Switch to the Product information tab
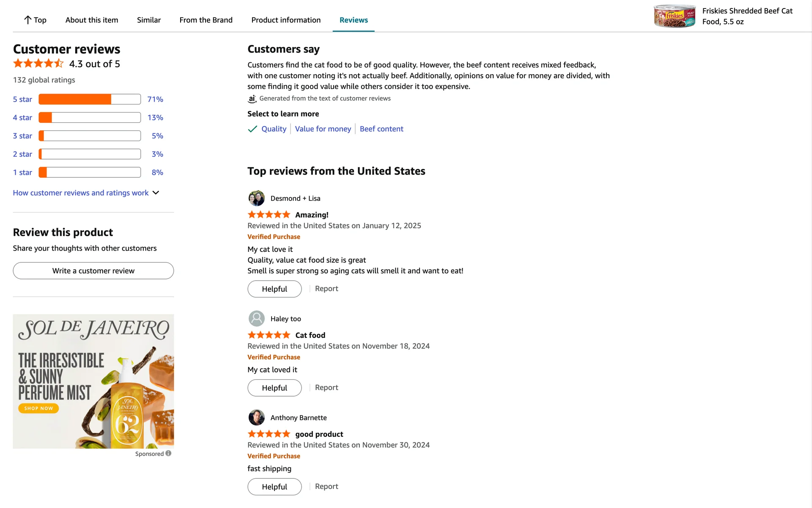The height and width of the screenshot is (508, 812). pyautogui.click(x=286, y=20)
